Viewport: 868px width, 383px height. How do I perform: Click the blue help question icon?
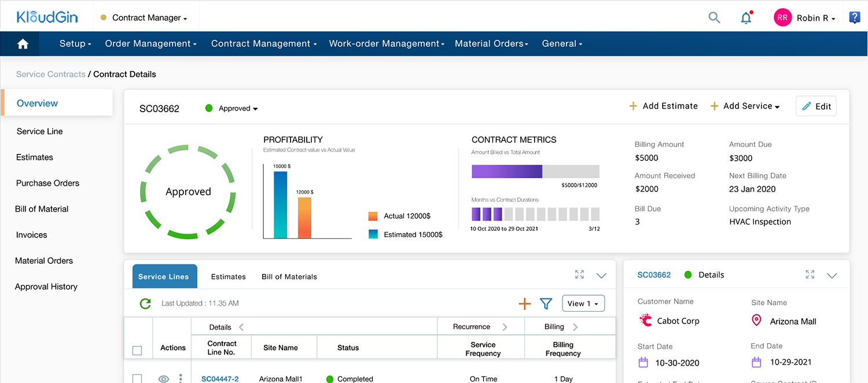pos(854,17)
